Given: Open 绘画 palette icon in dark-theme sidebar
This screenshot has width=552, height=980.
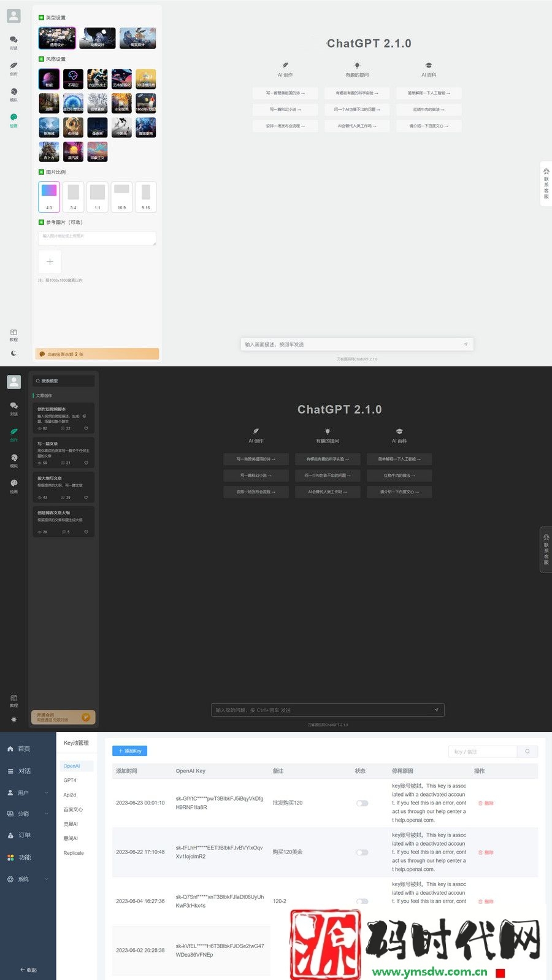Looking at the screenshot, I should coord(13,486).
